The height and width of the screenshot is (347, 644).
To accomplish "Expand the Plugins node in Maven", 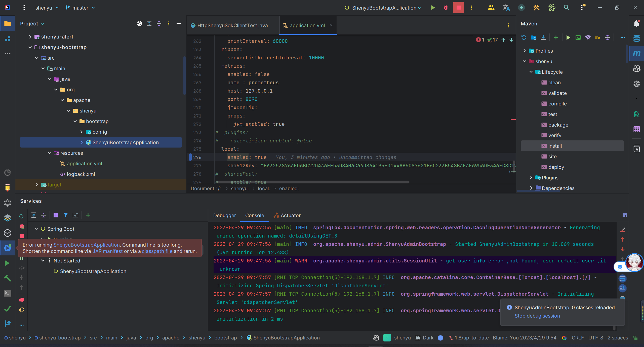I will coord(531,178).
